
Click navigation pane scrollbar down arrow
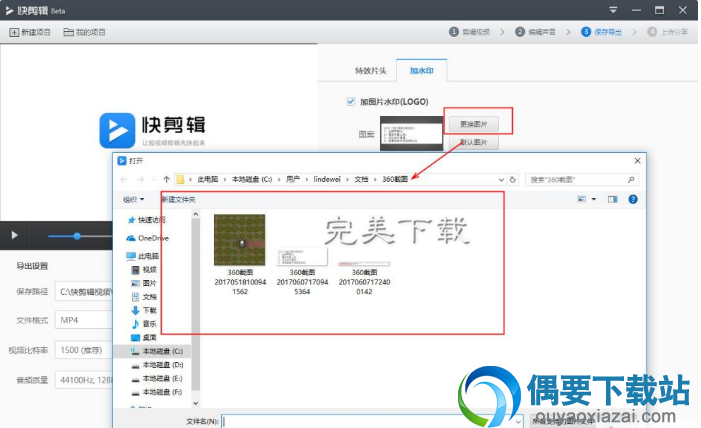coord(195,403)
